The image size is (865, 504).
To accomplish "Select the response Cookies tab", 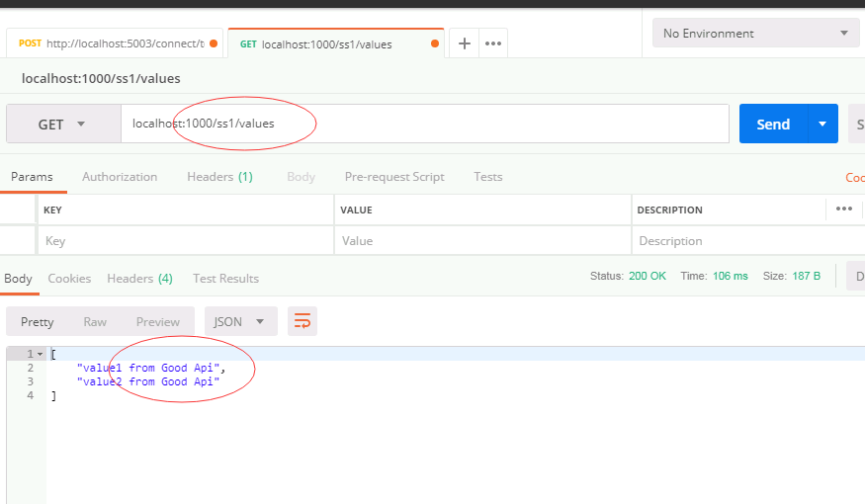I will tap(69, 279).
